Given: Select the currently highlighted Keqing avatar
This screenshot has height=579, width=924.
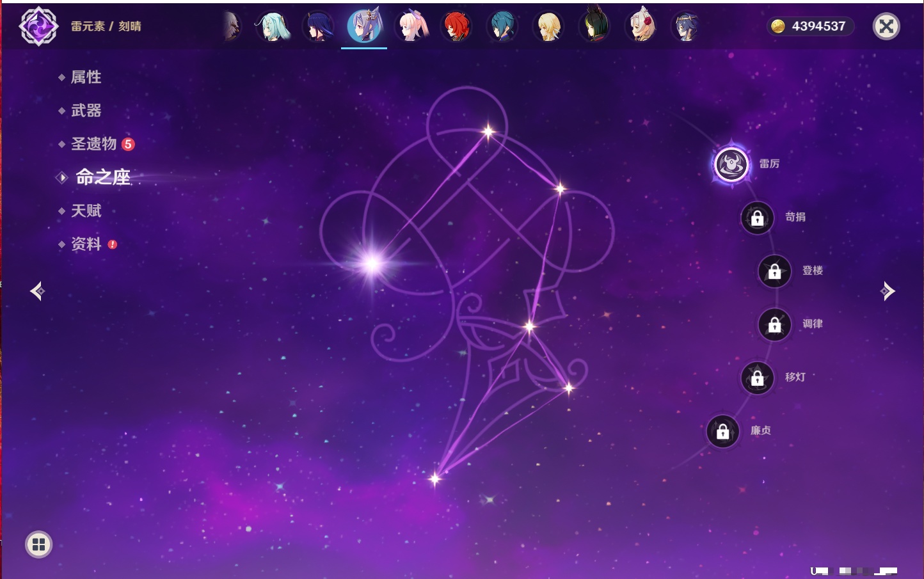Looking at the screenshot, I should [364, 26].
